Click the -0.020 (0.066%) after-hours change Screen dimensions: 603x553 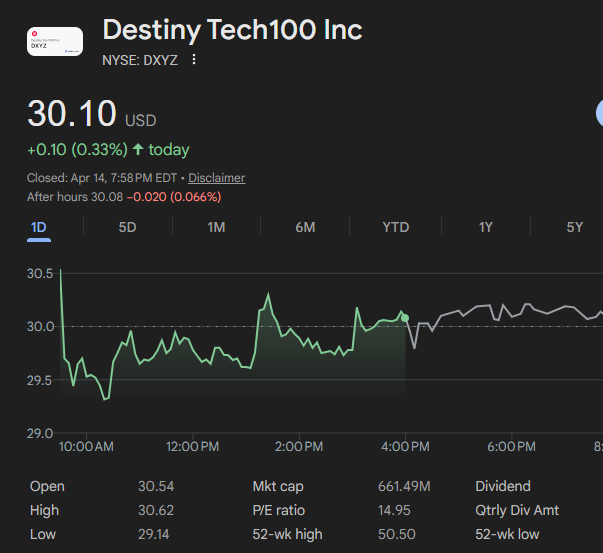(x=174, y=197)
